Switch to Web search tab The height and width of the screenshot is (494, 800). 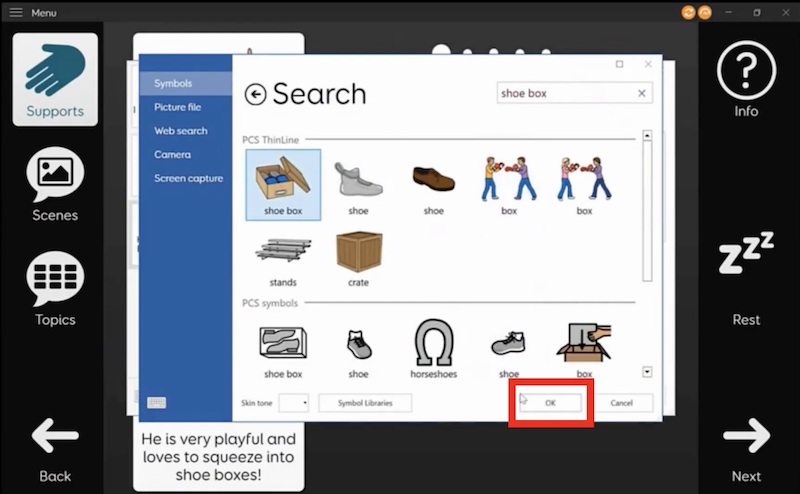[180, 131]
